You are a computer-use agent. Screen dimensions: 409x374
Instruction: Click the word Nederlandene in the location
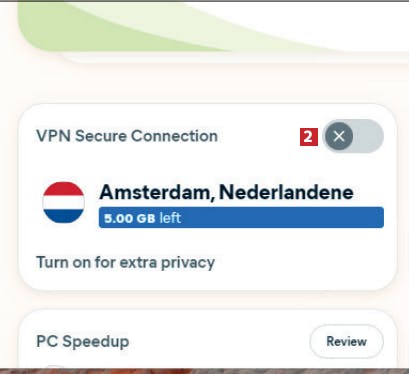(x=286, y=192)
